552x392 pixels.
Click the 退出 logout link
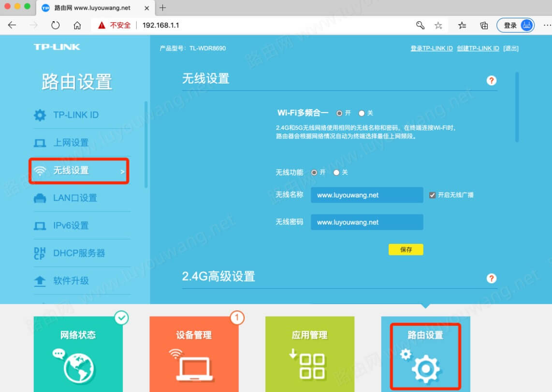[x=512, y=48]
